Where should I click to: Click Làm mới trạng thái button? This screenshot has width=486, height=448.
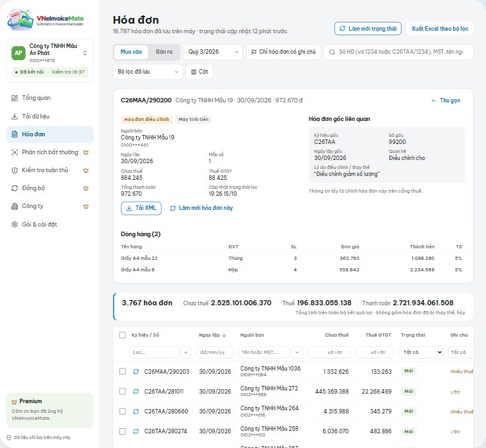(x=368, y=29)
